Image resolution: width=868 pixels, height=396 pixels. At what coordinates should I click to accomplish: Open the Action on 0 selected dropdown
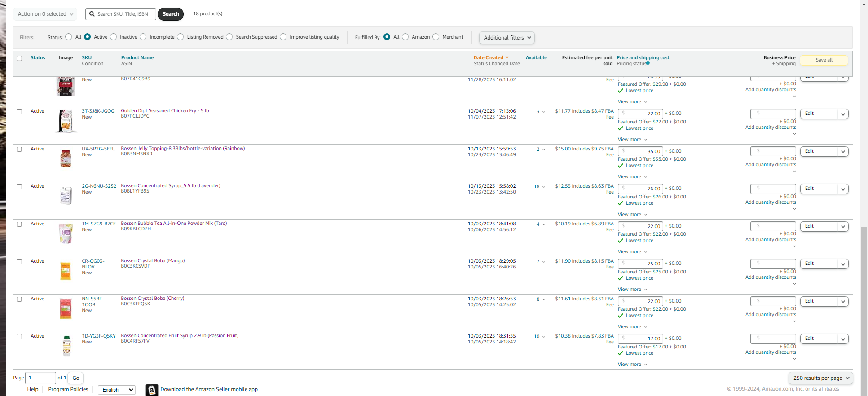[x=45, y=14]
